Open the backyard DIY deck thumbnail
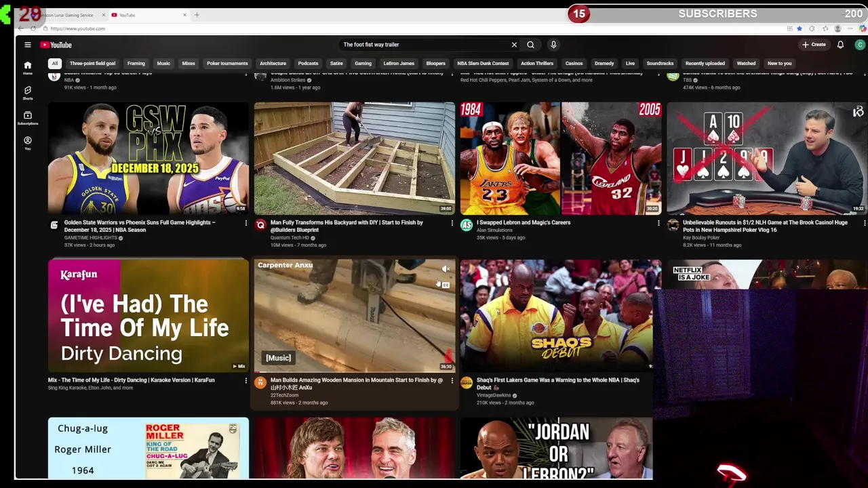This screenshot has height=488, width=868. pos(355,158)
